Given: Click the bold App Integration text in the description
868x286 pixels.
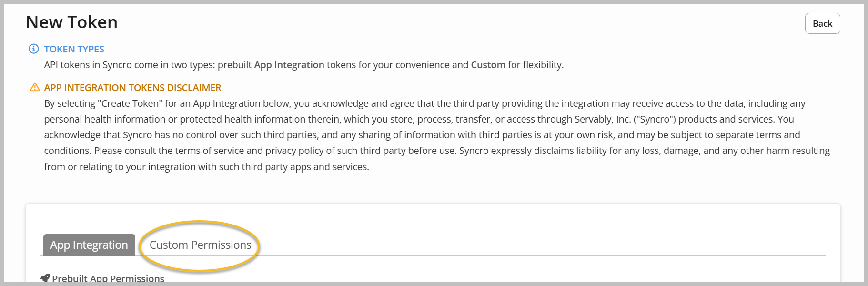Looking at the screenshot, I should click(x=289, y=65).
